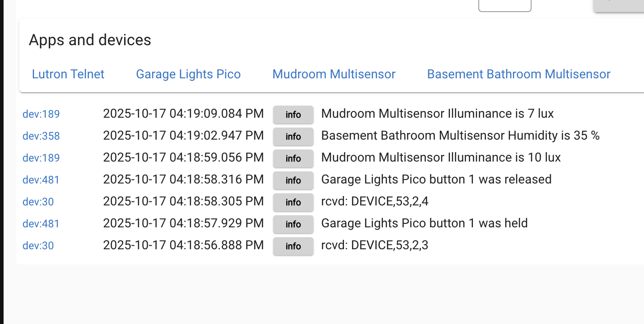The height and width of the screenshot is (324, 644).
Task: Select info badge on rcvd DEVICE,53,2,3 row
Action: tap(293, 246)
